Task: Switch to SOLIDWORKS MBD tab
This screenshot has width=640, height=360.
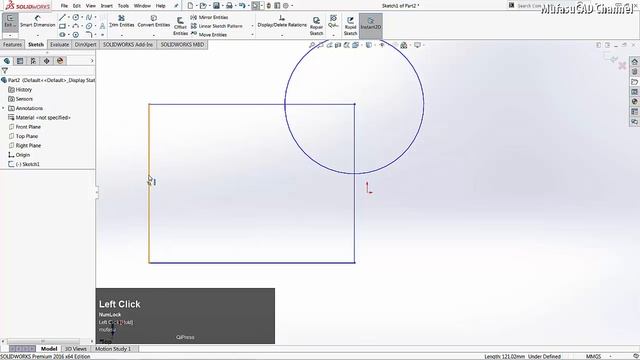Action: pyautogui.click(x=182, y=44)
